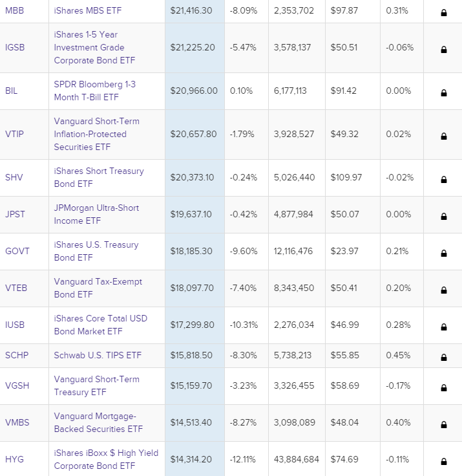This screenshot has width=462, height=476.
Task: Click the lock icon in the VMBS row
Action: click(443, 425)
